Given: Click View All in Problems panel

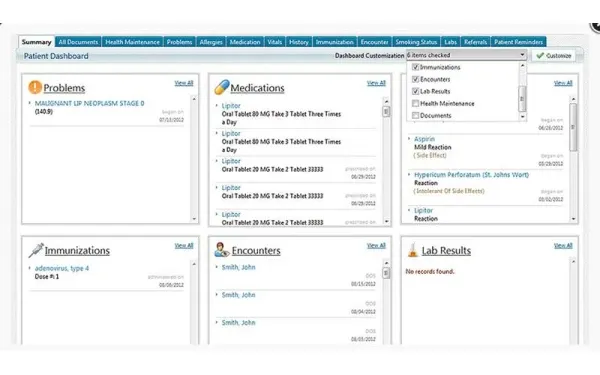Looking at the screenshot, I should pyautogui.click(x=184, y=83).
